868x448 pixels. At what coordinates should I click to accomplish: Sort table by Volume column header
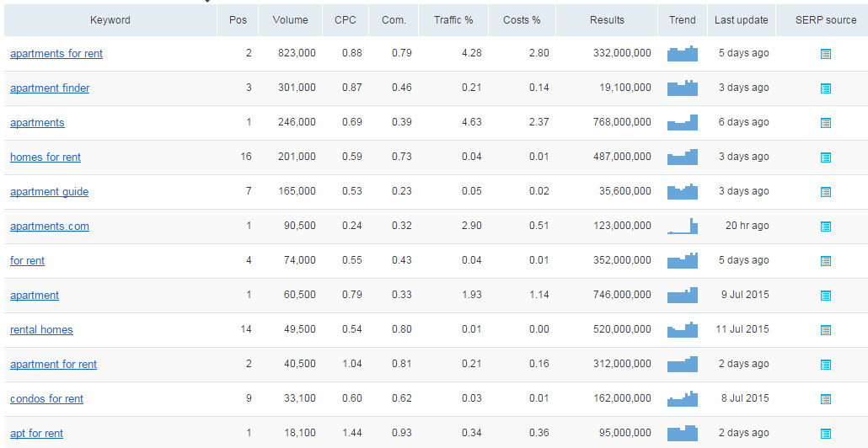[x=290, y=20]
